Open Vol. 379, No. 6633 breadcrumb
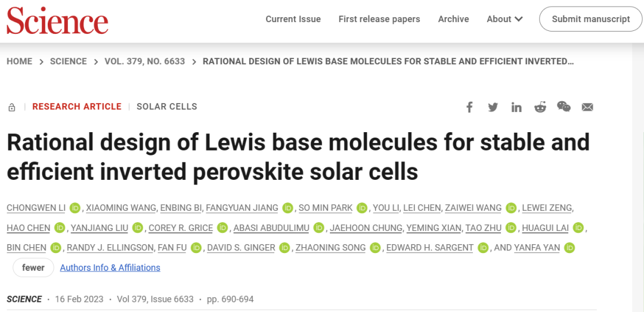The image size is (644, 312). coord(144,61)
